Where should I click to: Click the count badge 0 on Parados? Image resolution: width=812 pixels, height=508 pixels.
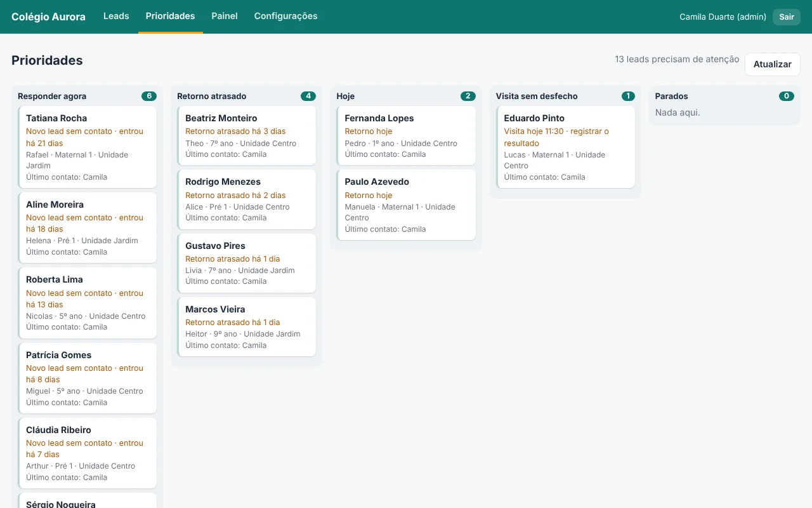[787, 97]
